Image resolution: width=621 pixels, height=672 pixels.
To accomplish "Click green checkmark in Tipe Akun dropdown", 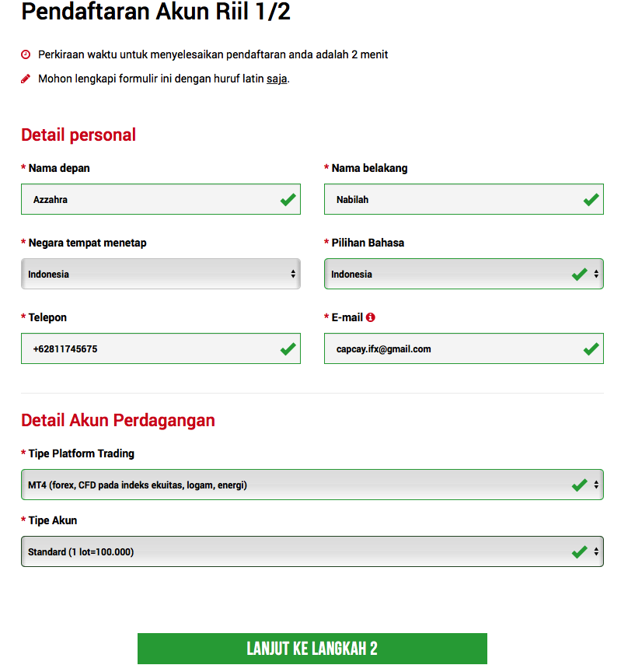I will (x=579, y=552).
